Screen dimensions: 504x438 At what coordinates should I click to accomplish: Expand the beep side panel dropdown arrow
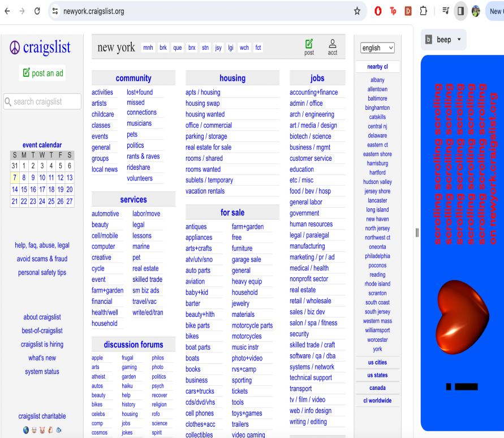[x=459, y=40]
